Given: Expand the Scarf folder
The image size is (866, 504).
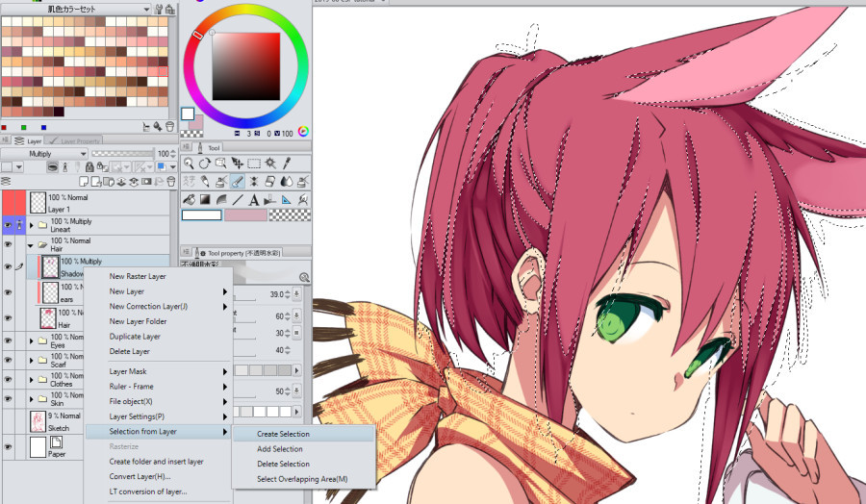Looking at the screenshot, I should (x=32, y=360).
